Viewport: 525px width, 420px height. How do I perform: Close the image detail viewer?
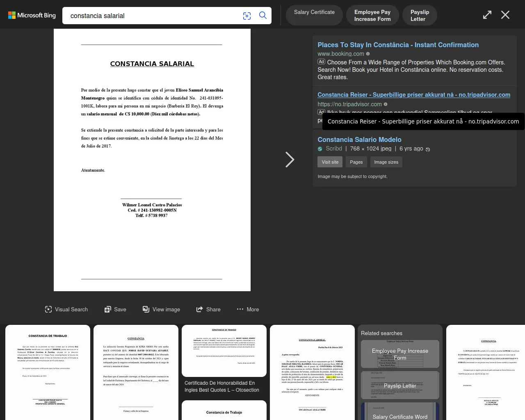505,15
